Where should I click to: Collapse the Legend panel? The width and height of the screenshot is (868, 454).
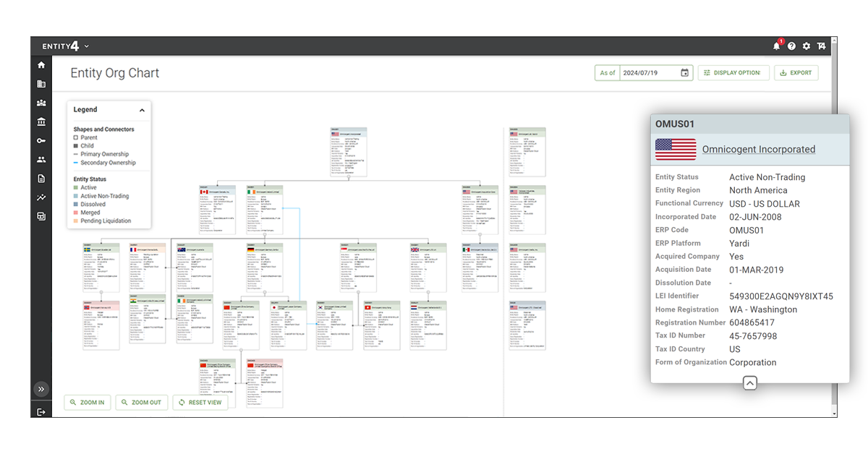click(142, 110)
